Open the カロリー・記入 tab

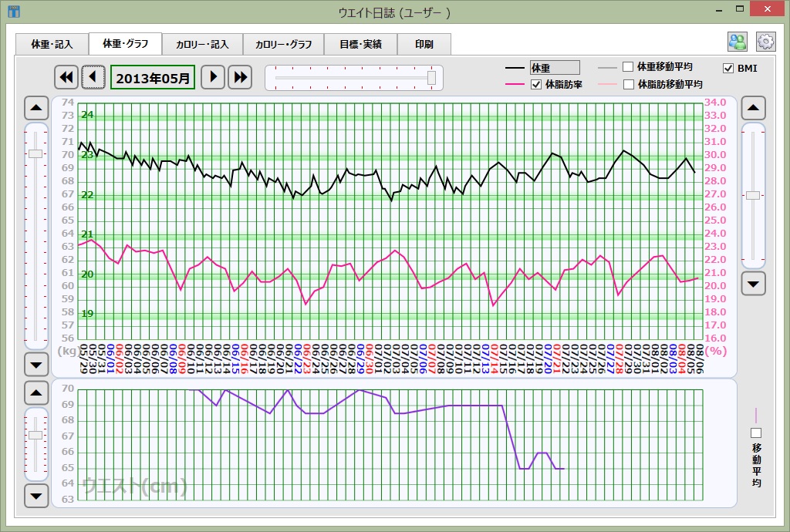(203, 44)
